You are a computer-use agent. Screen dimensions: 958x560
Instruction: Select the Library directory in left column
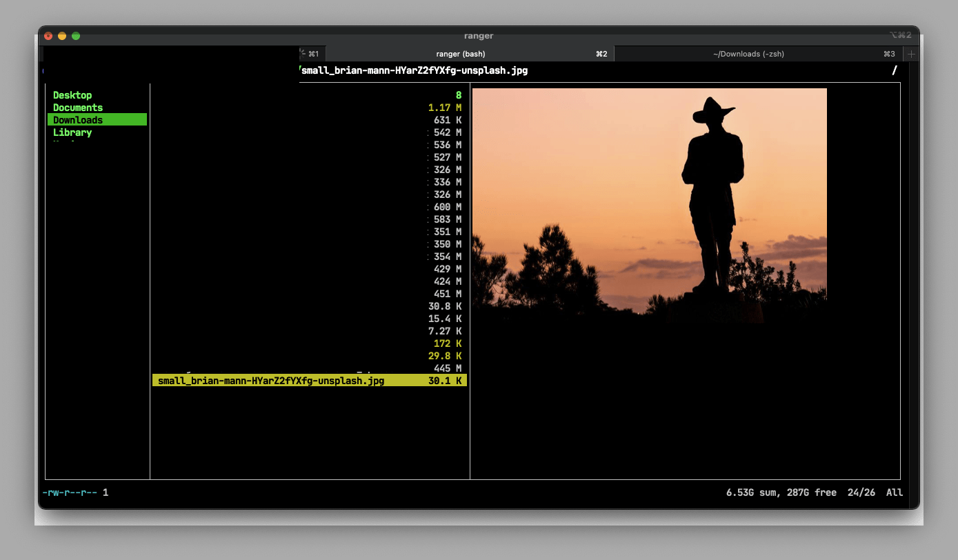click(x=72, y=132)
